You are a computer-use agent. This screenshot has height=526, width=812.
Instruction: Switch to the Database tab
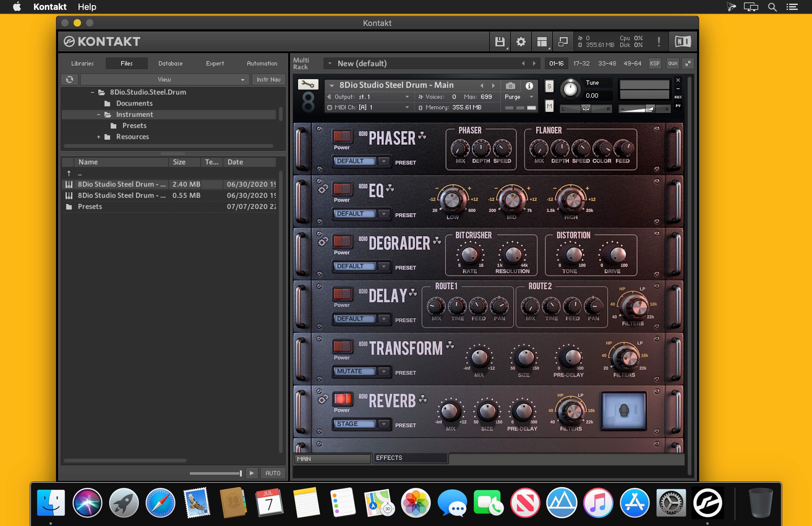point(171,63)
